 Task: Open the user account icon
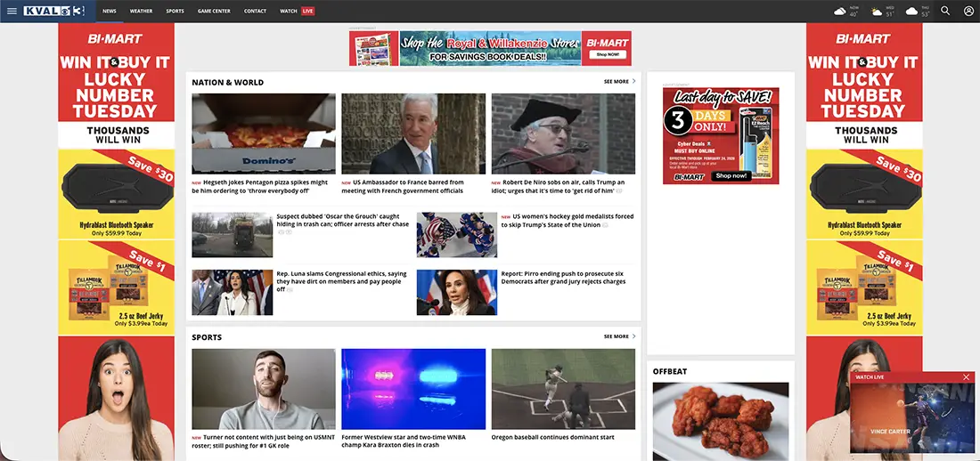(968, 11)
